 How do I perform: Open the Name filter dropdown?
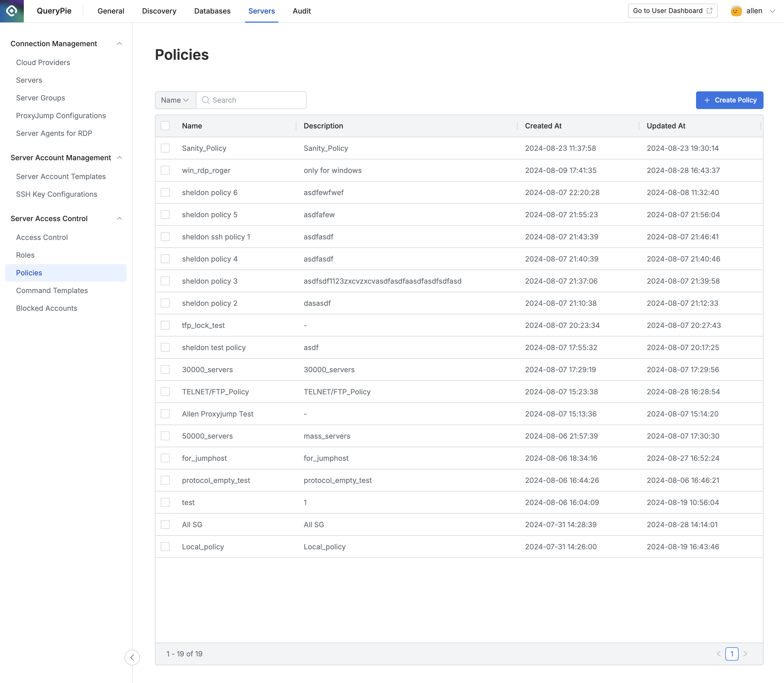[175, 100]
